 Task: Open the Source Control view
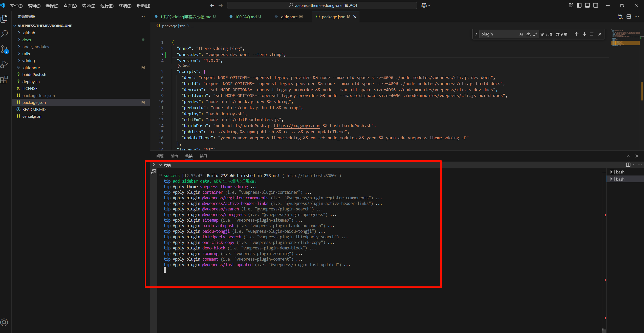[4, 49]
